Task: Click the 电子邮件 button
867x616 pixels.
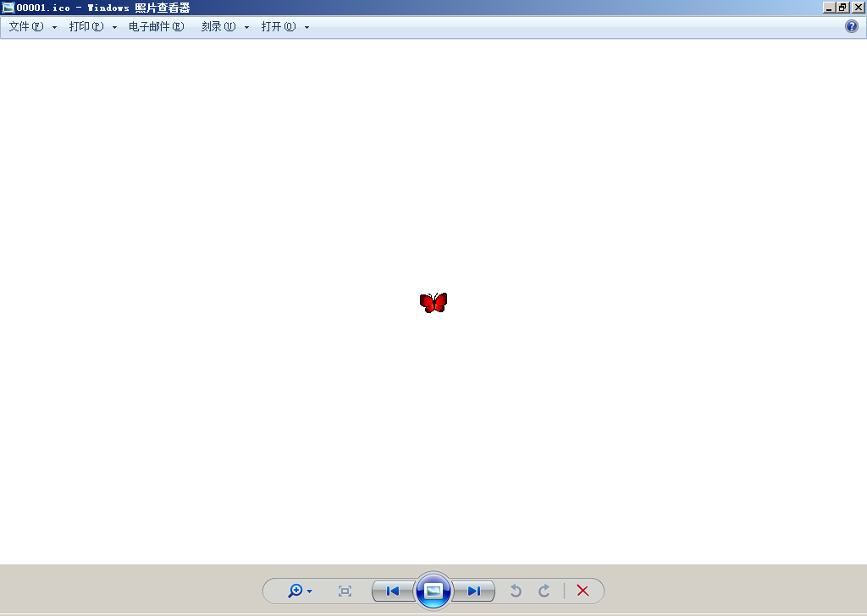Action: (156, 27)
